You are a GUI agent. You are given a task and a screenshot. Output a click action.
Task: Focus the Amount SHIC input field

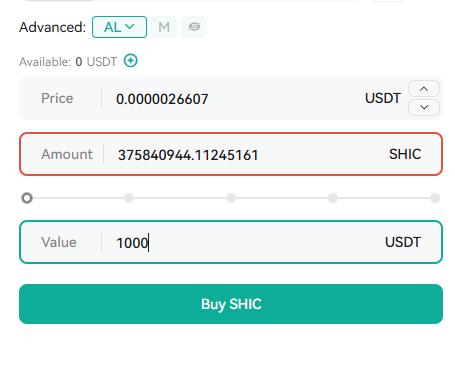[231, 154]
